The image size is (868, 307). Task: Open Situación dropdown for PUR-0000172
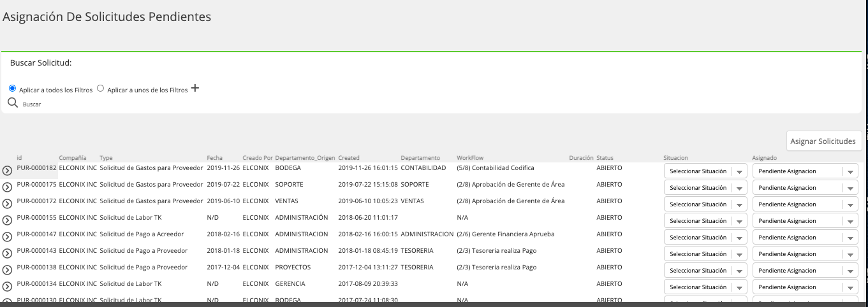coord(706,204)
